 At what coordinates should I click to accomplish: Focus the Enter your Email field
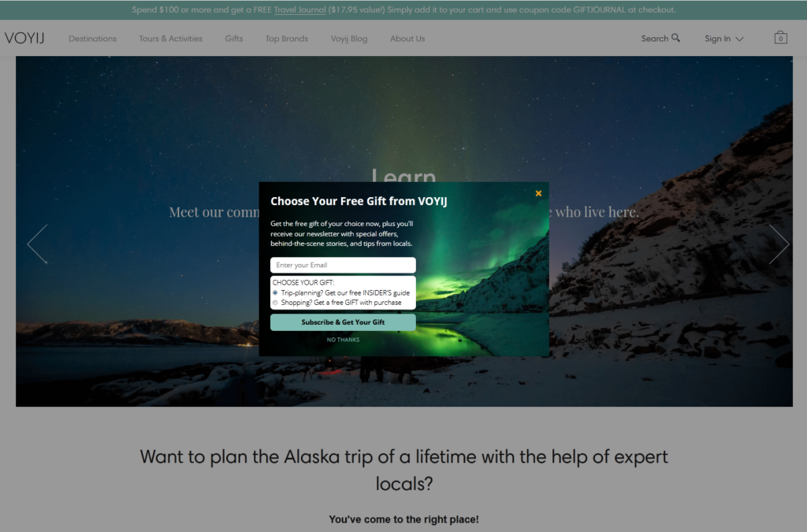click(343, 266)
